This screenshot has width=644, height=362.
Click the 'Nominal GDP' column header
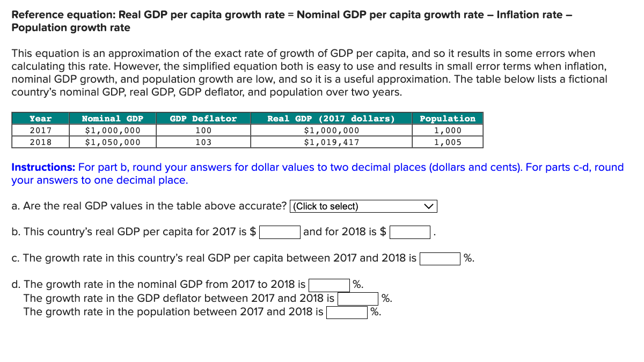coord(112,118)
